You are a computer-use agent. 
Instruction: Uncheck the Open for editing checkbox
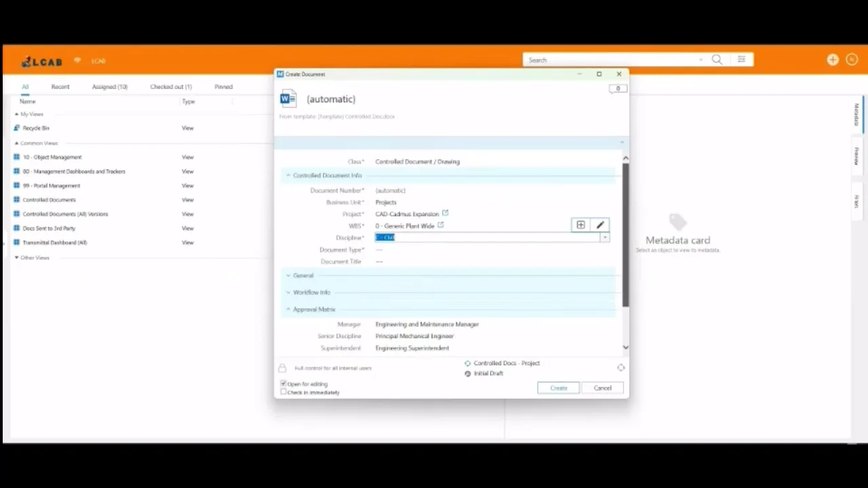click(283, 384)
